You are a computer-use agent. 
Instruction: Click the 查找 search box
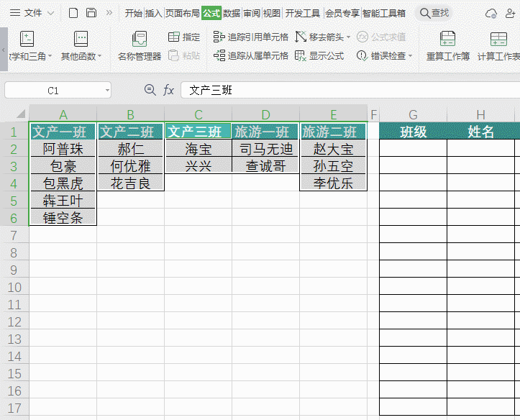(x=434, y=13)
